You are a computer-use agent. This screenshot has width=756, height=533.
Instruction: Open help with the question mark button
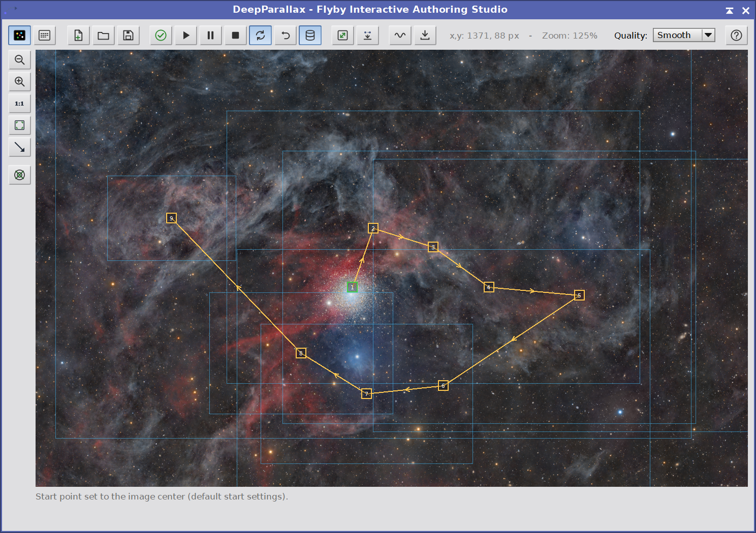[x=736, y=36]
